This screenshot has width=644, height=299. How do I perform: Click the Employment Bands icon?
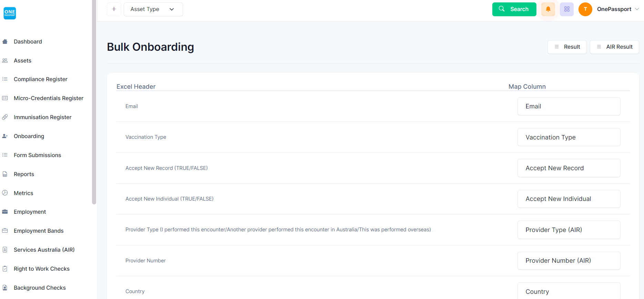click(x=5, y=231)
